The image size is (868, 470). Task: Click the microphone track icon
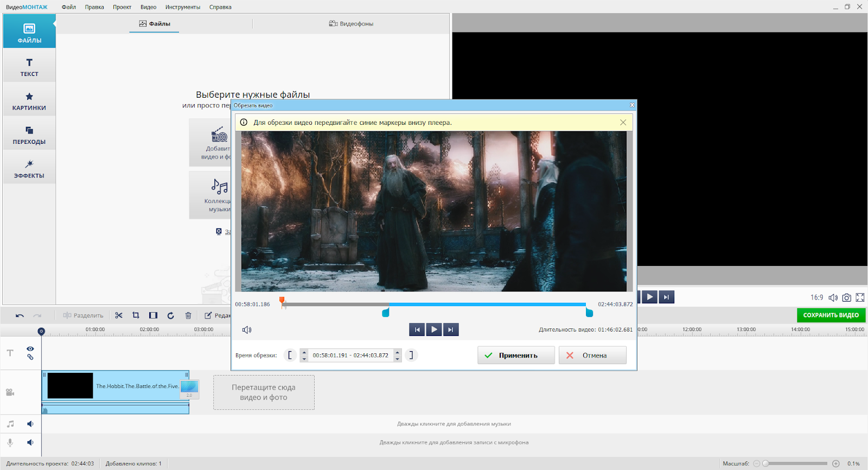coord(10,442)
